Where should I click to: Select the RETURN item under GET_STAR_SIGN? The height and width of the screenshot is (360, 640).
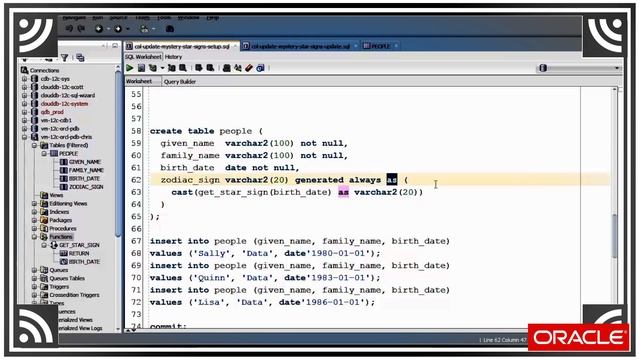[x=79, y=253]
